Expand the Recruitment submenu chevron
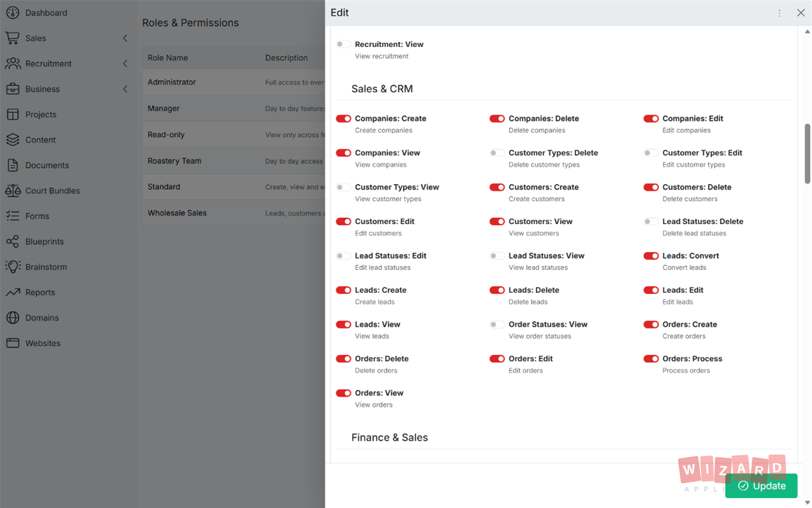The height and width of the screenshot is (508, 812). 125,63
